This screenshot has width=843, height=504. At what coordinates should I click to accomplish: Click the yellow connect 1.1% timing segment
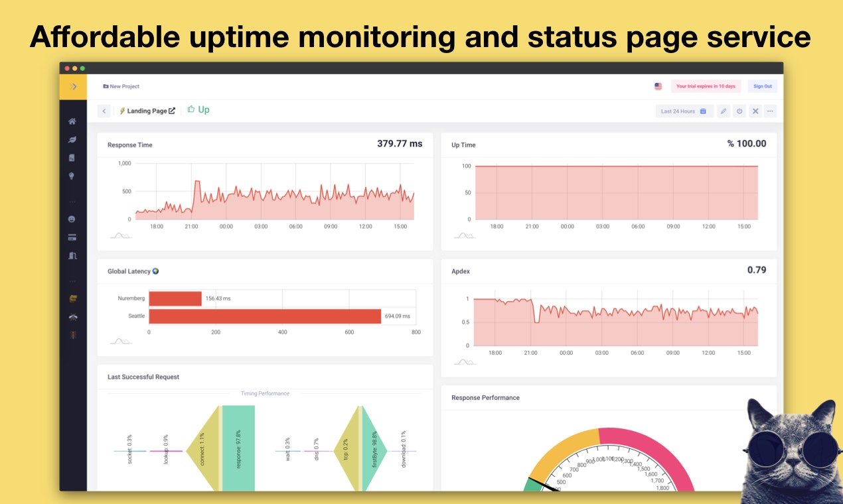pos(203,448)
